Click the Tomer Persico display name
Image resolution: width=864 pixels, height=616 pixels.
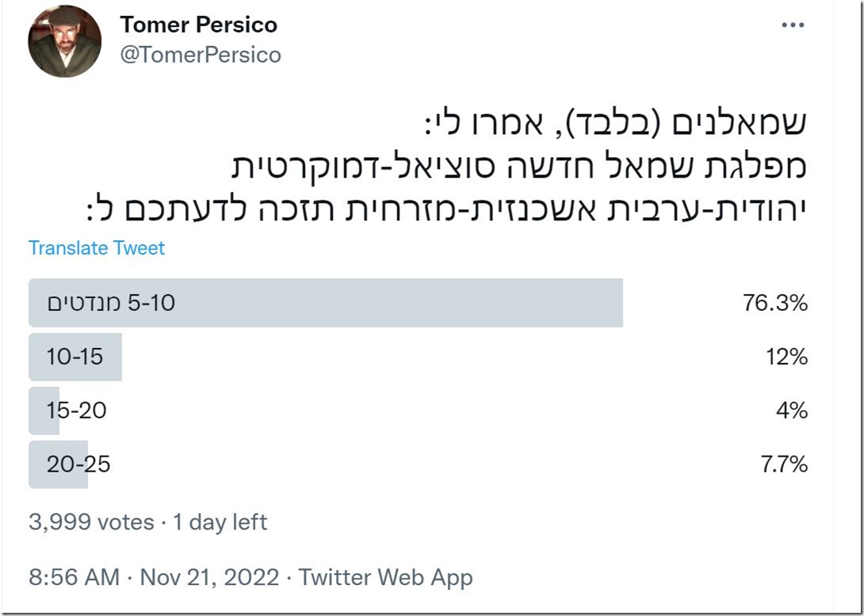(199, 24)
